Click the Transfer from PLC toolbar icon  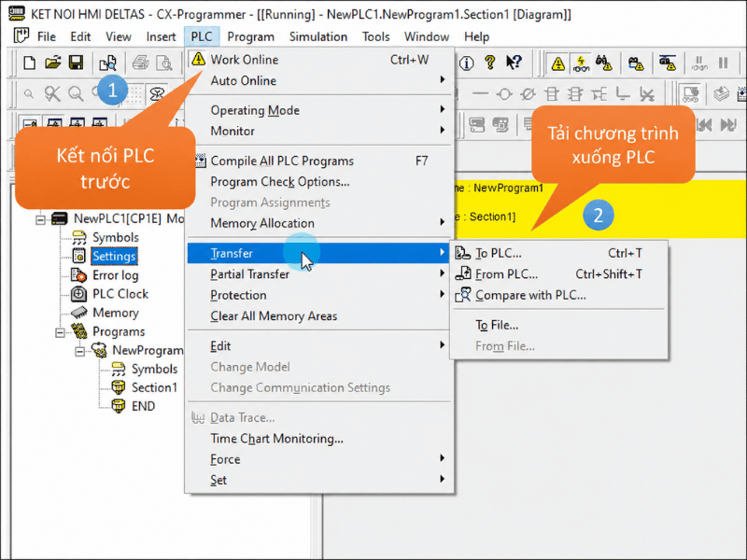point(668,63)
